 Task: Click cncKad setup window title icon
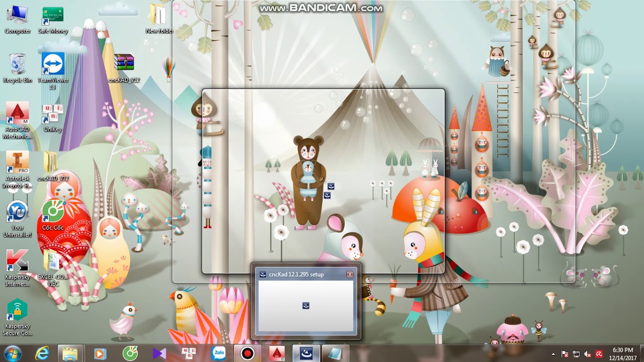[263, 275]
